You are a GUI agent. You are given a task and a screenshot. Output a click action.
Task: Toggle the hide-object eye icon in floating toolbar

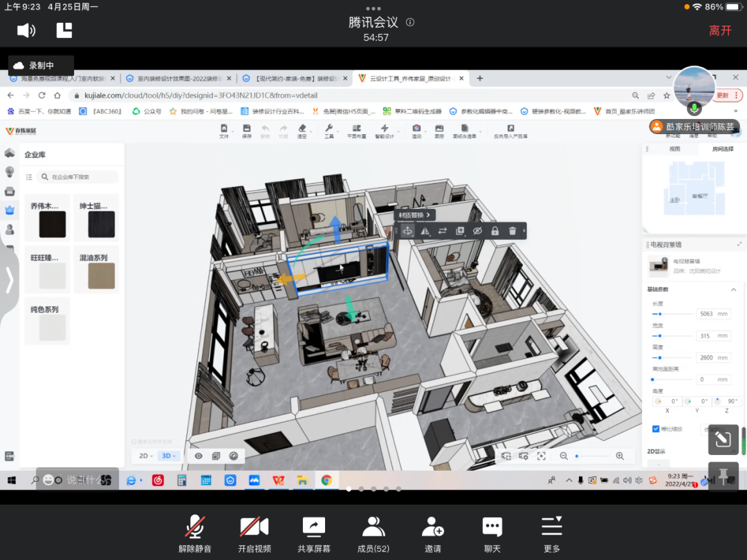(x=477, y=231)
